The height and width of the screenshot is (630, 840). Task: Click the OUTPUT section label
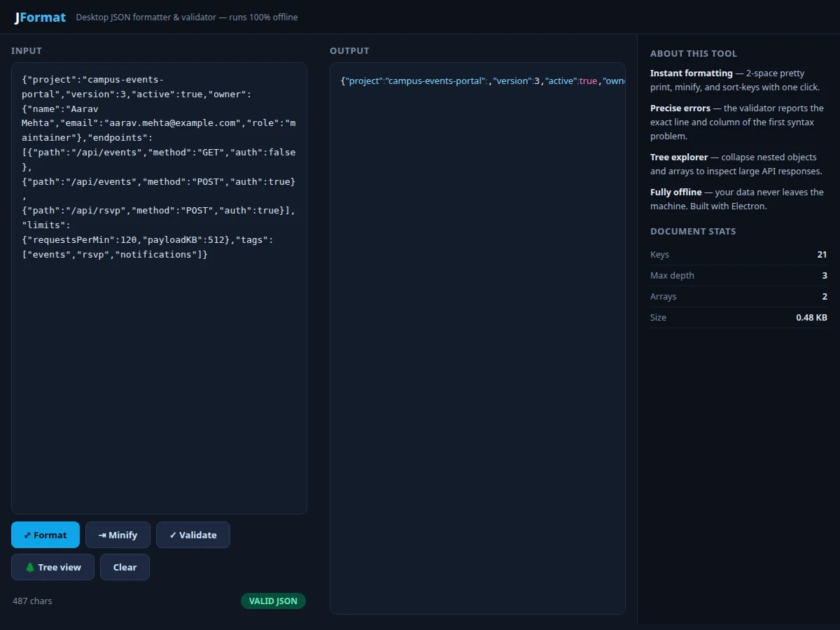pyautogui.click(x=349, y=51)
